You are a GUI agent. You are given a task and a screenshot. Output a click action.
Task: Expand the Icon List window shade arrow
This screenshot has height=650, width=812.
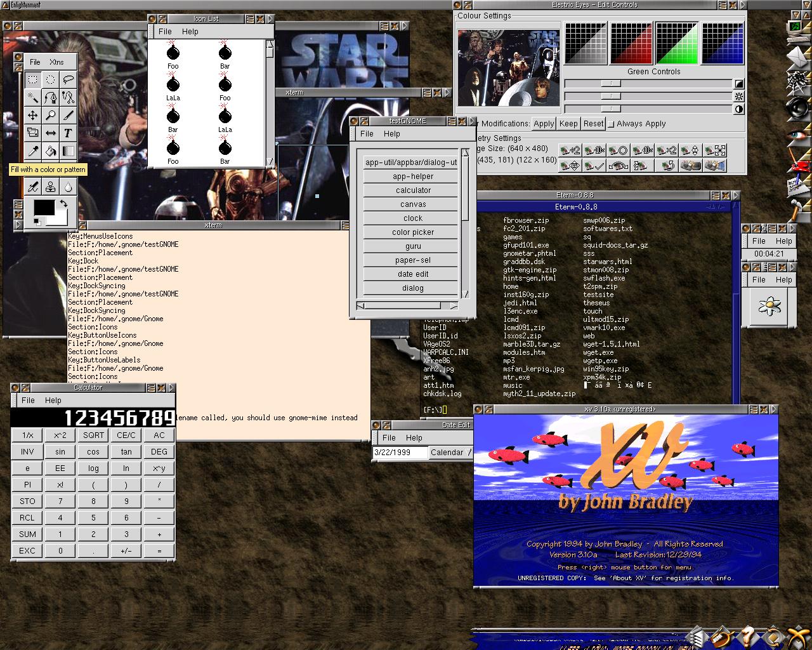coord(271,19)
